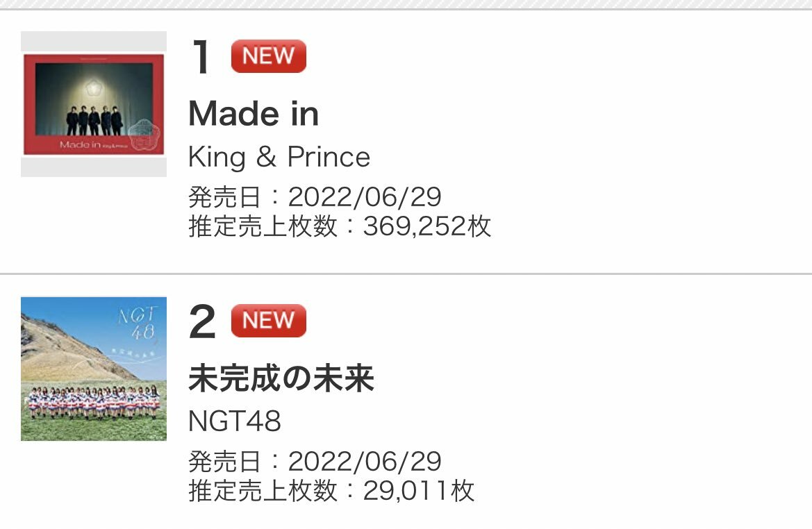
Task: Open the "Made in" title link
Action: [254, 113]
